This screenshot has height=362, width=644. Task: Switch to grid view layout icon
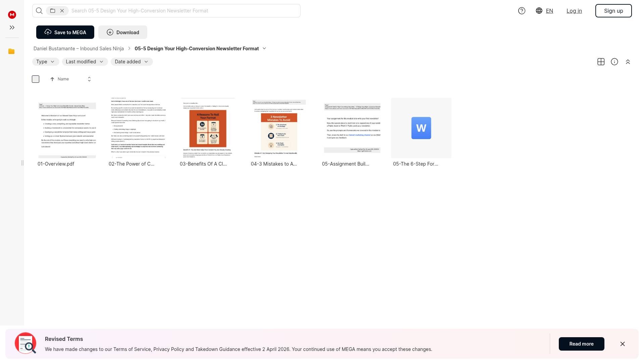[601, 62]
